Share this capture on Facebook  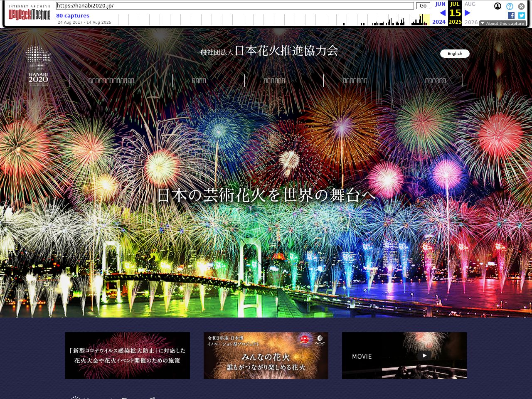(x=511, y=15)
